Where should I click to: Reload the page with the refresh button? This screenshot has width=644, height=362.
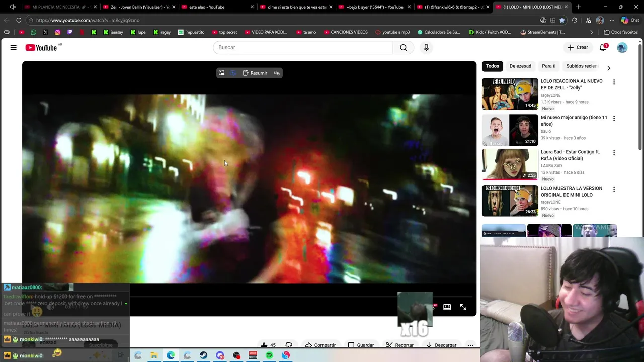[x=19, y=20]
